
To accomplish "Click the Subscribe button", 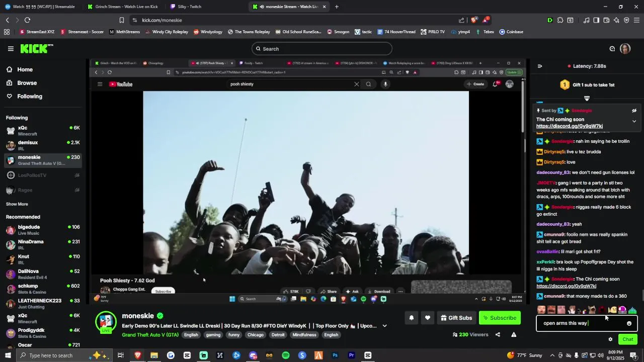I will (x=499, y=318).
